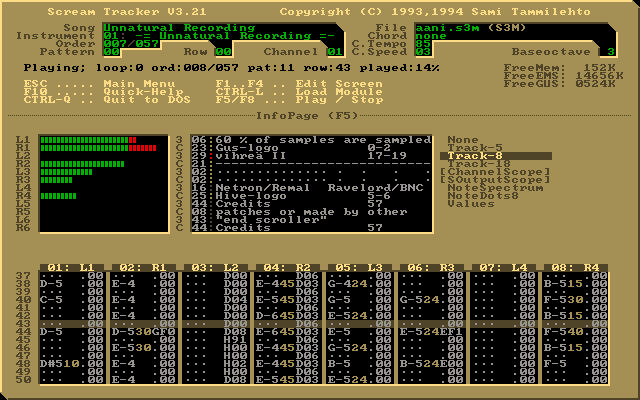The image size is (640, 400).
Task: Click the '03: L2' track header
Action: pyautogui.click(x=215, y=268)
